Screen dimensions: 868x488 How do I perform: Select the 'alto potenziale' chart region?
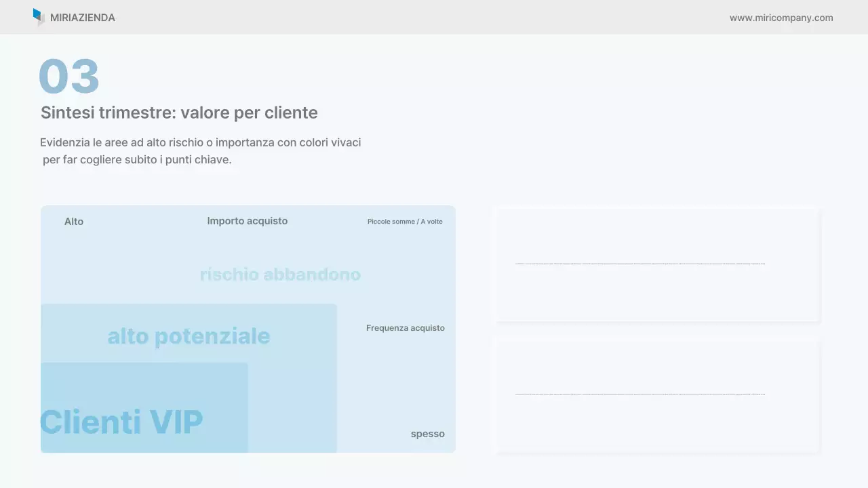188,335
